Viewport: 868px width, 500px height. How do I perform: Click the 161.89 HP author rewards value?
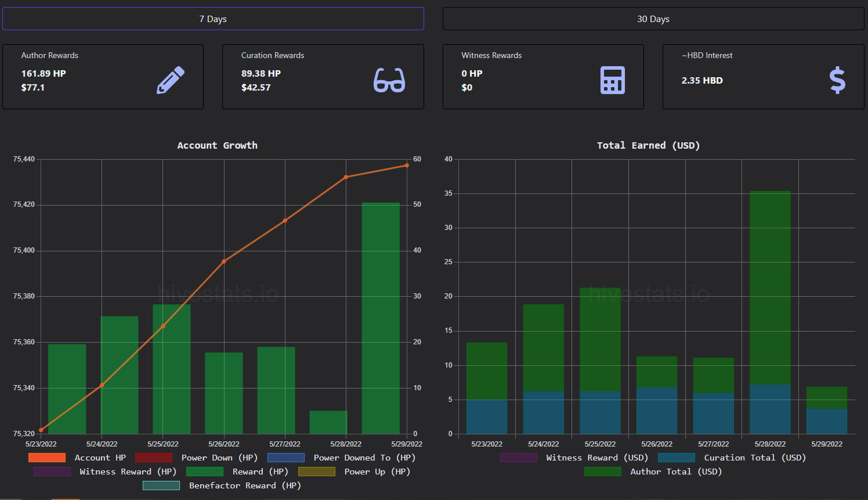coord(44,74)
